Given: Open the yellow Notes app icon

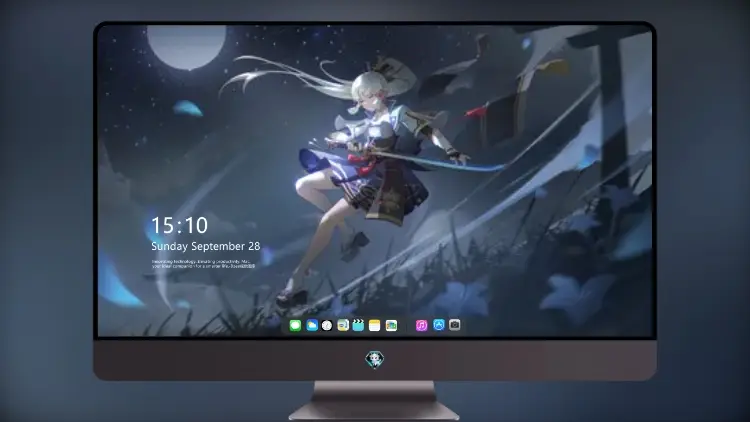Looking at the screenshot, I should (375, 325).
